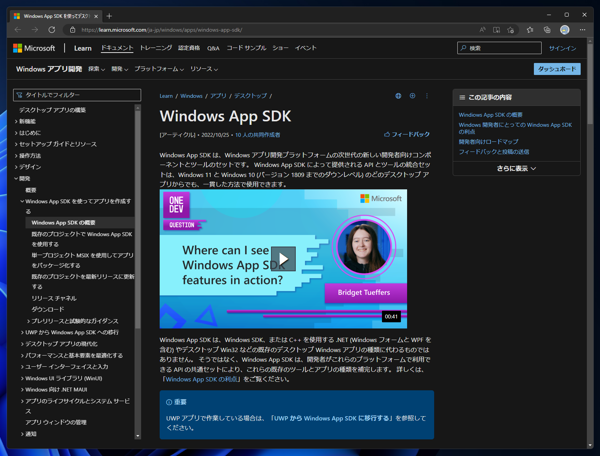The image size is (600, 456).
Task: Expand the Windows 向け .NET MAUI node
Action: pos(23,389)
